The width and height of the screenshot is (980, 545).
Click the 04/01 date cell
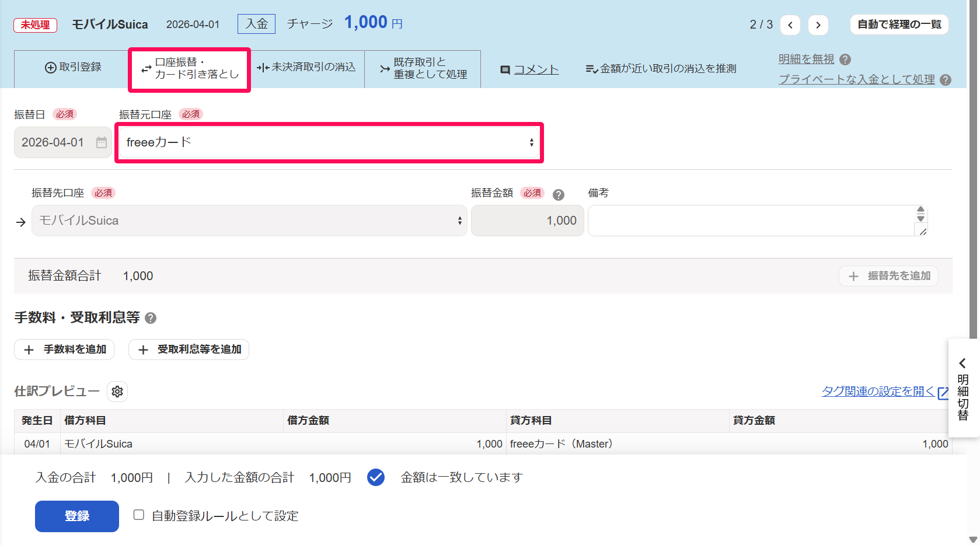(x=37, y=444)
